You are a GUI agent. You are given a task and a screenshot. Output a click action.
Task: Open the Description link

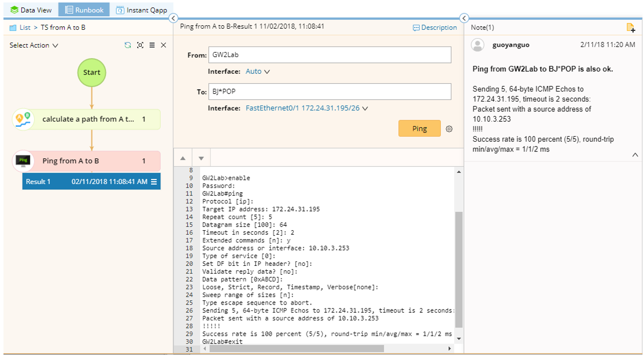point(434,28)
